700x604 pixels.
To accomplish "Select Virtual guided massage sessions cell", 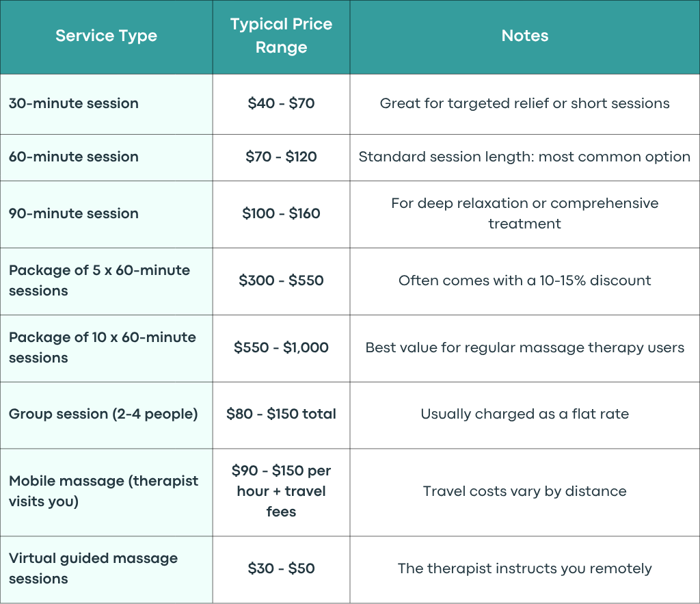I will 93,568.
